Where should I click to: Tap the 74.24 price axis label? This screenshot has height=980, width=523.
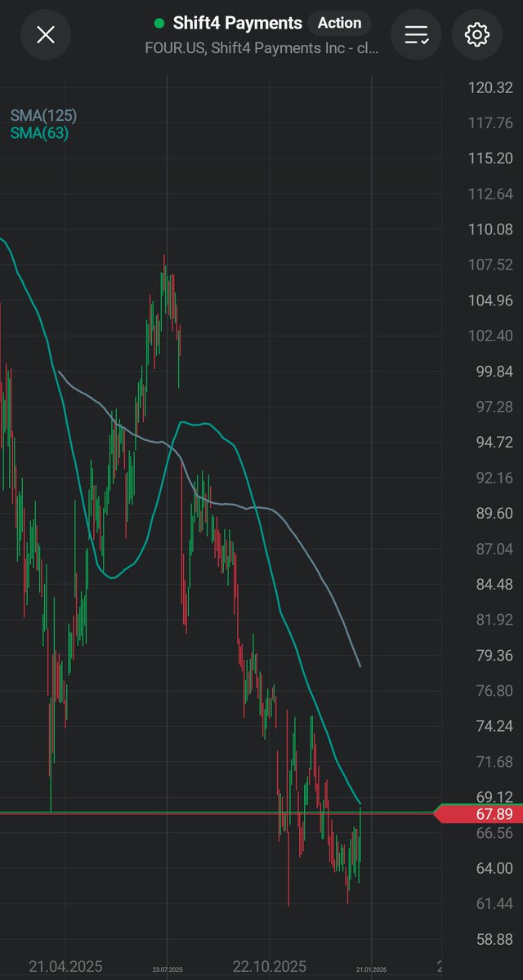coord(494,726)
